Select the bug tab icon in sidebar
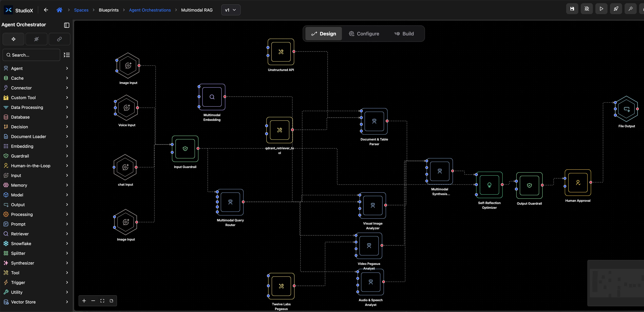644x312 pixels. click(36, 39)
